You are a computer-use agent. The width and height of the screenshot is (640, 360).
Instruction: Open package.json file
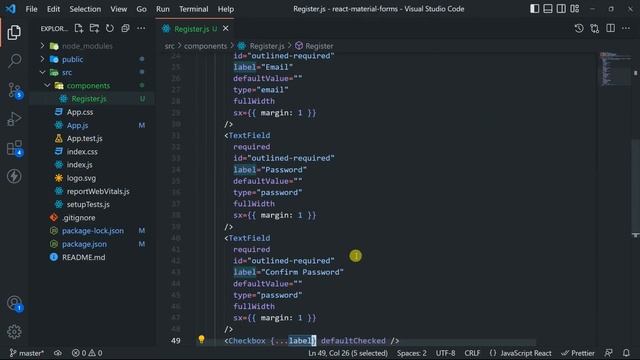coord(84,244)
